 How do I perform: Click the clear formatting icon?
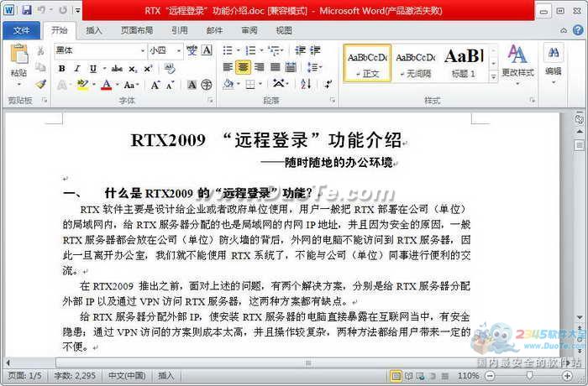coord(170,69)
